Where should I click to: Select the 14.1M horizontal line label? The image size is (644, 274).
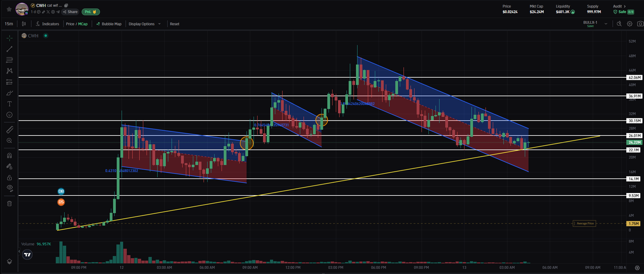tap(633, 179)
